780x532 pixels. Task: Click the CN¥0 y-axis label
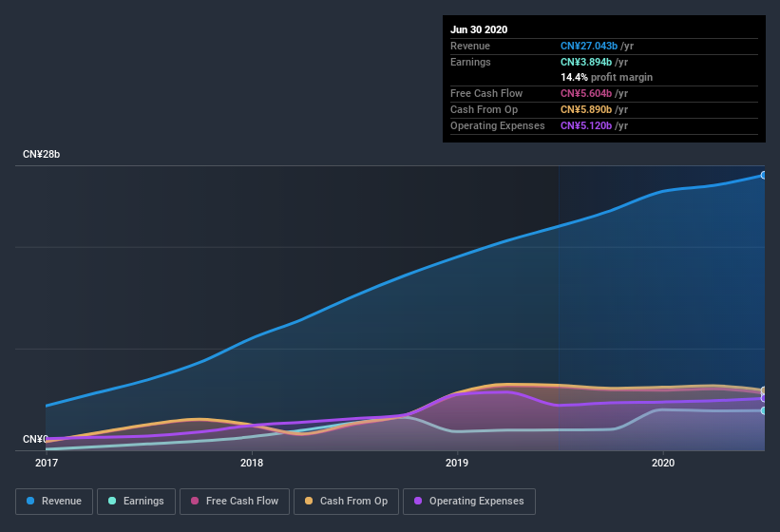click(35, 439)
